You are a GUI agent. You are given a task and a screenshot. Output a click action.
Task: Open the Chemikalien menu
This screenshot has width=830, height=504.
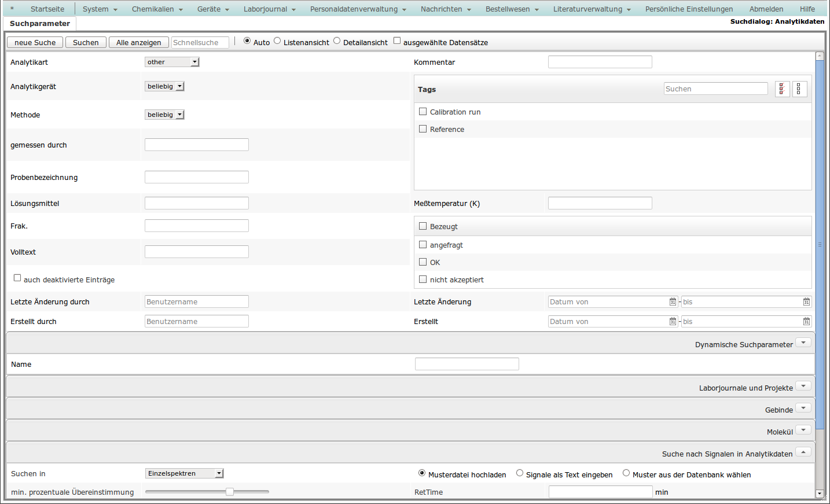pos(157,9)
